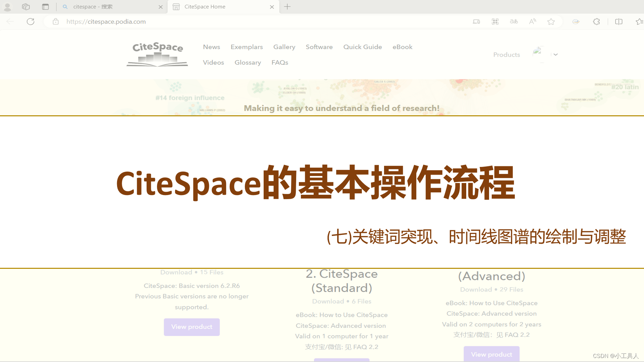View site information lock icon
The width and height of the screenshot is (644, 362).
click(x=56, y=22)
